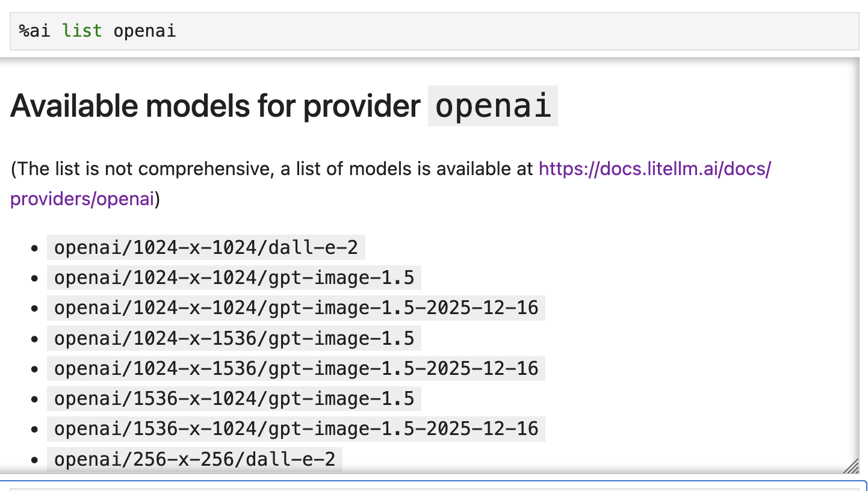Grab the output resize handle at bottom-right corner
The width and height of the screenshot is (868, 491).
point(851,466)
